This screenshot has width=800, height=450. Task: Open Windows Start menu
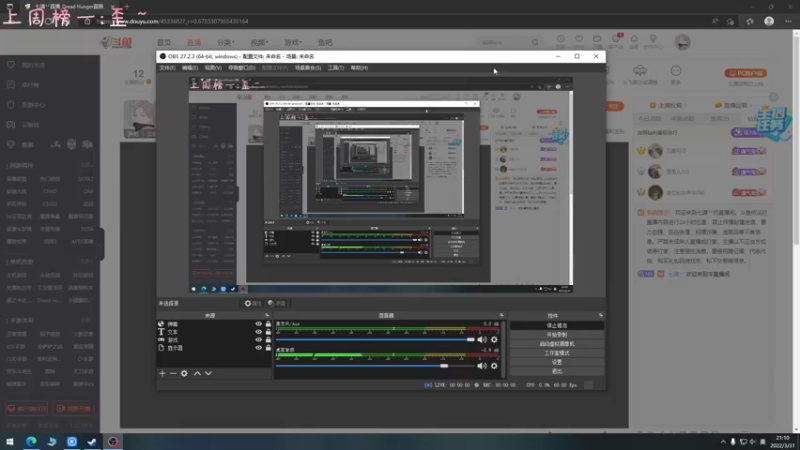pos(10,442)
